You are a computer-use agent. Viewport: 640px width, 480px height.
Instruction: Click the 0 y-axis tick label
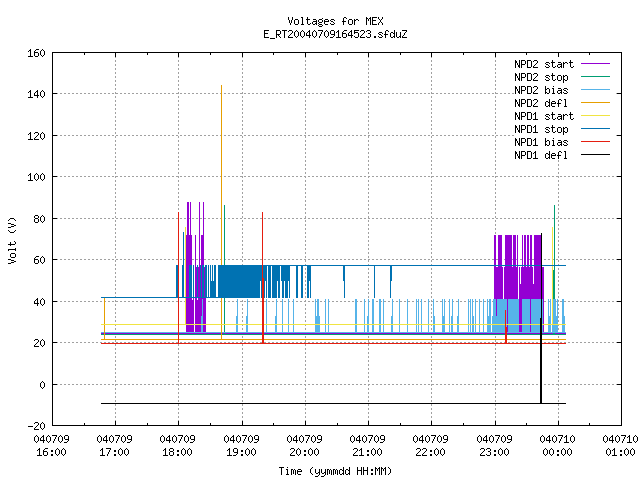(x=42, y=385)
